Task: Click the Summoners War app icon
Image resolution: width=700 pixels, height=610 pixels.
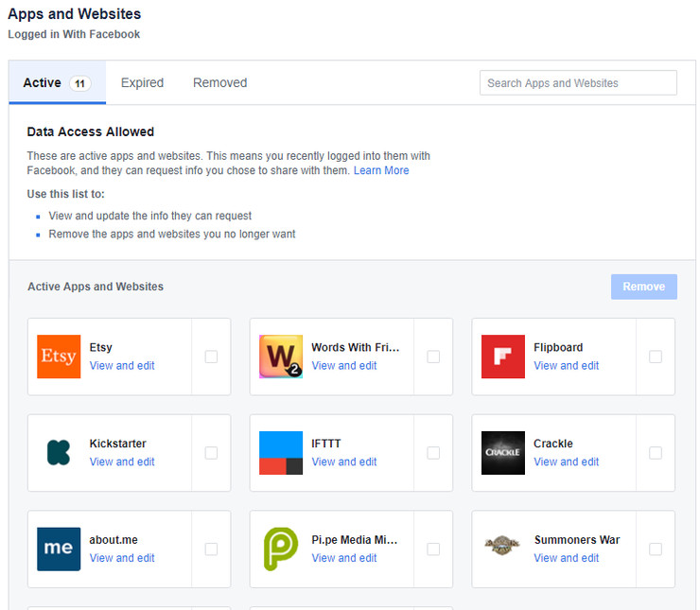Action: (503, 547)
